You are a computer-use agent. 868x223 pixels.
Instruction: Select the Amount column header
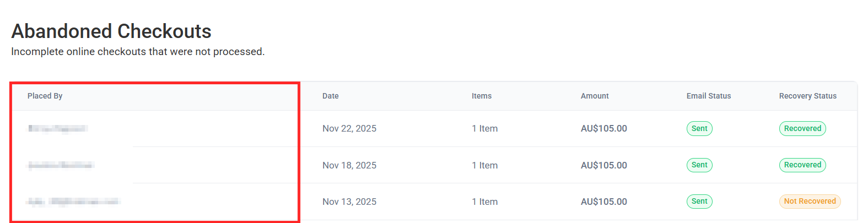coord(594,96)
